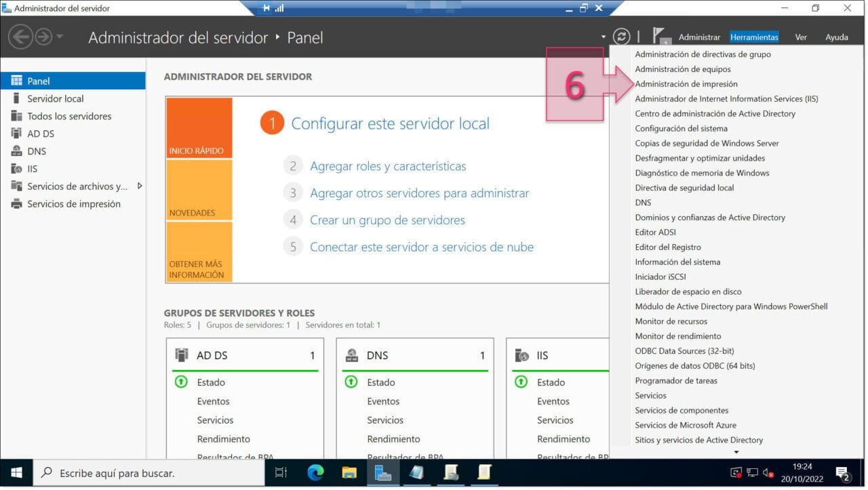868x490 pixels.
Task: Click the network tray icon
Action: pyautogui.click(x=752, y=473)
